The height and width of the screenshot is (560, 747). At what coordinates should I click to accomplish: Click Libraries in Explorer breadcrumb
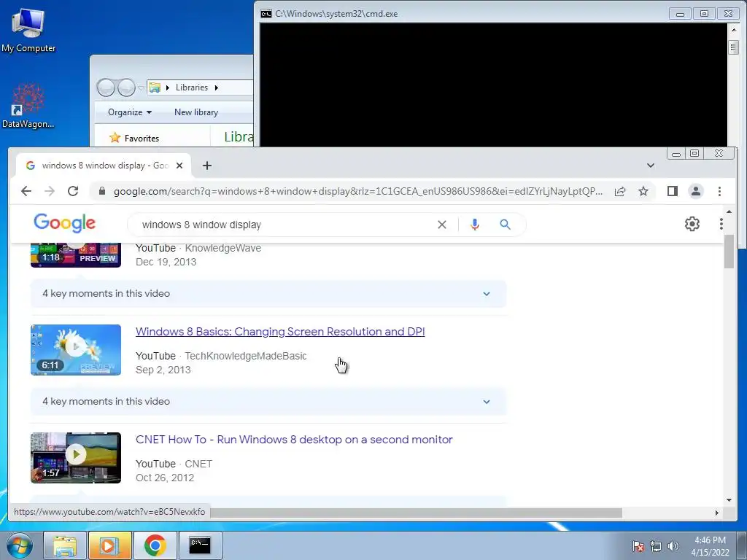(192, 87)
